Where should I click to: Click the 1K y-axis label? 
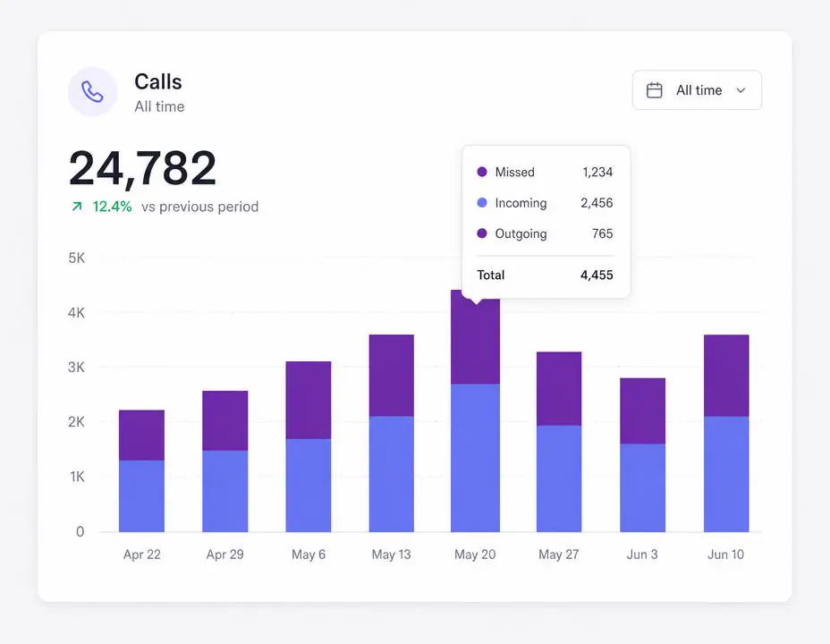77,476
